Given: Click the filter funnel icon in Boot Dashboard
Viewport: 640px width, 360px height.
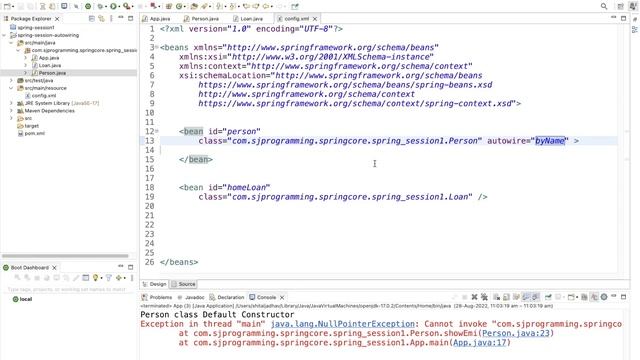Looking at the screenshot, I should [109, 278].
